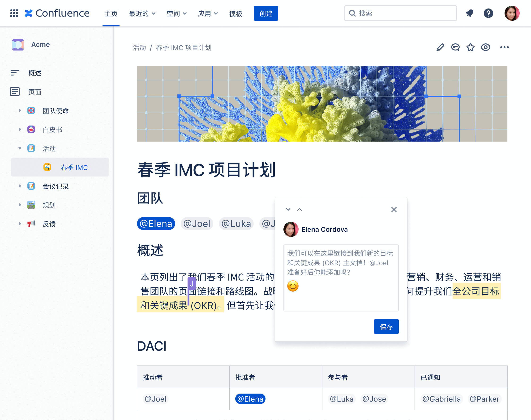Click the 推动者 table header cell
Viewport: 531px width, 420px height.
[x=183, y=377]
